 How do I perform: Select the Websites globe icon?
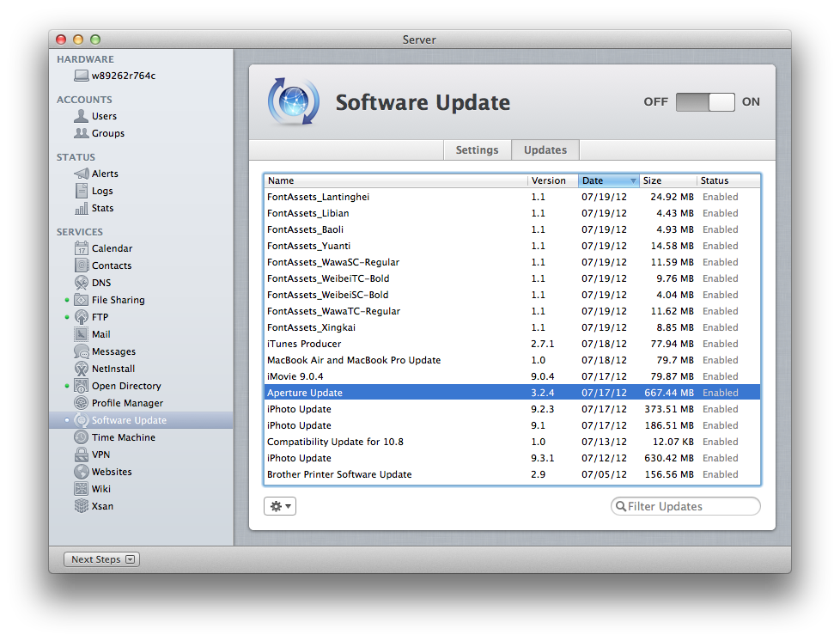tap(82, 472)
